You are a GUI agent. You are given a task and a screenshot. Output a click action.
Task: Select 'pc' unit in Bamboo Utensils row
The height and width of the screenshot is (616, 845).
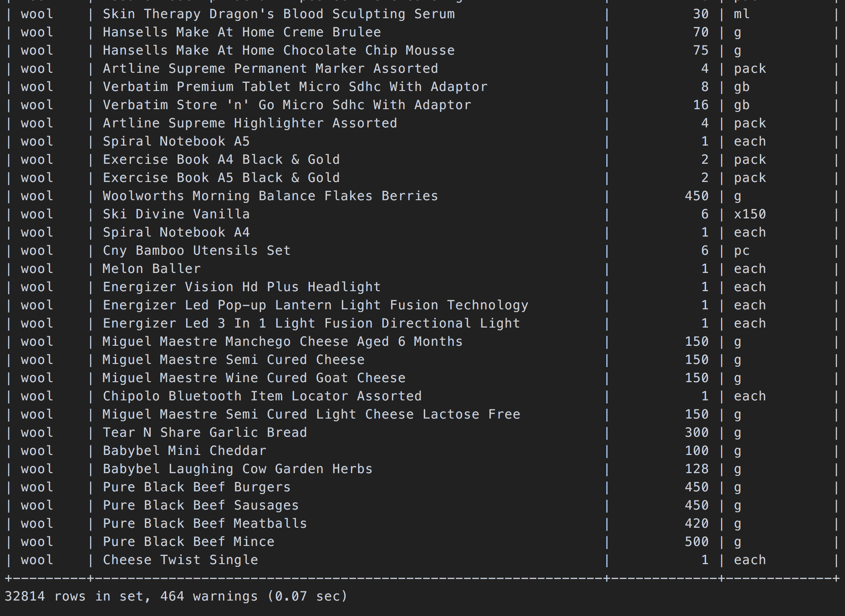[742, 251]
